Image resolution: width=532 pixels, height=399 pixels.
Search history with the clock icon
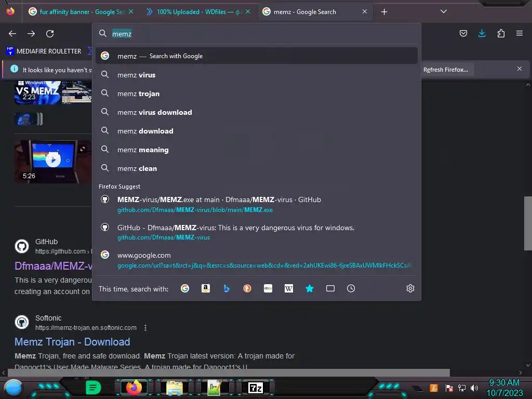click(x=351, y=288)
